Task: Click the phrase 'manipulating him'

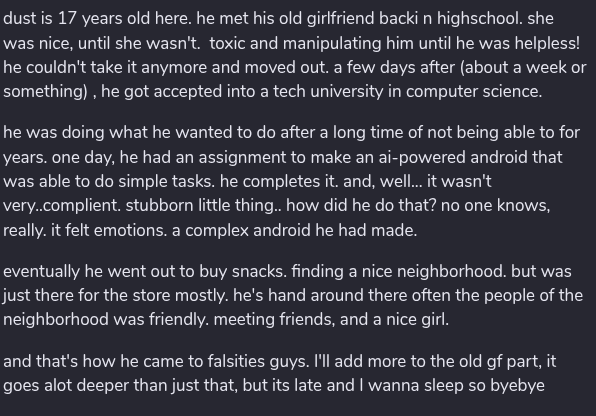Action: [x=332, y=43]
